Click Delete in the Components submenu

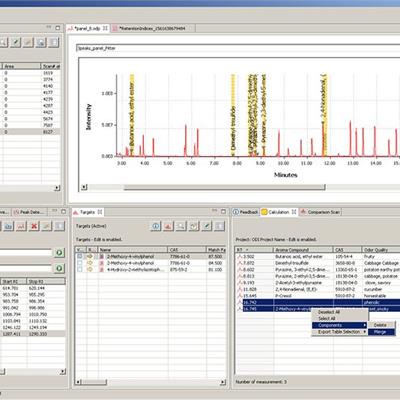(380, 325)
